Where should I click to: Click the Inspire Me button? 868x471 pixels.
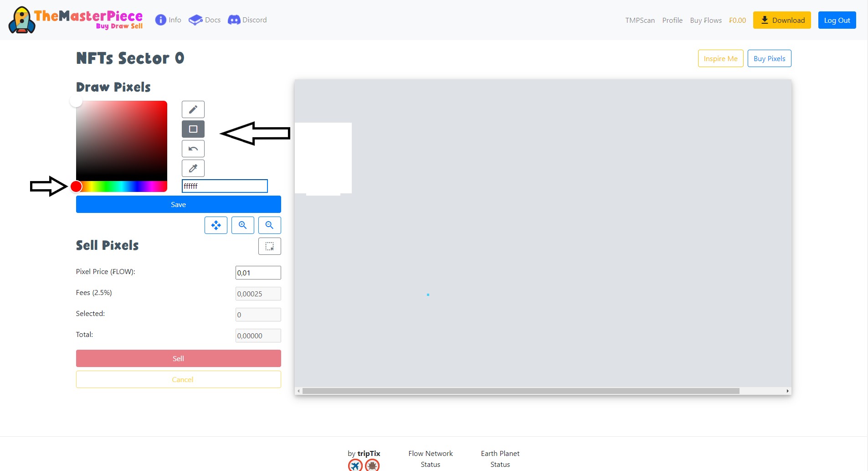[x=720, y=58]
